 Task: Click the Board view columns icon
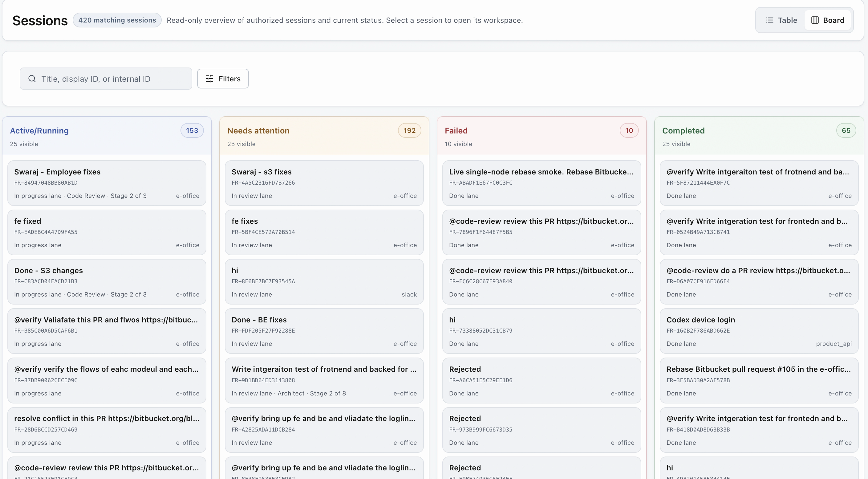tap(815, 20)
